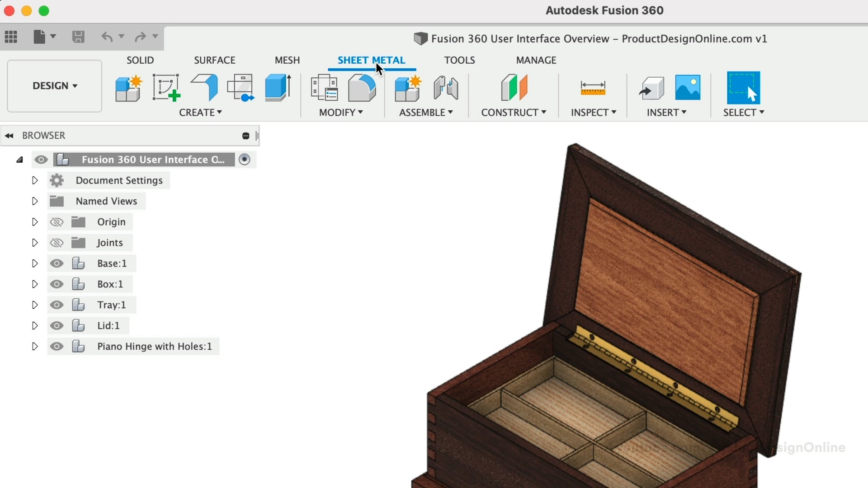868x488 pixels.
Task: Switch to the SHEET METAL tab
Action: [372, 60]
